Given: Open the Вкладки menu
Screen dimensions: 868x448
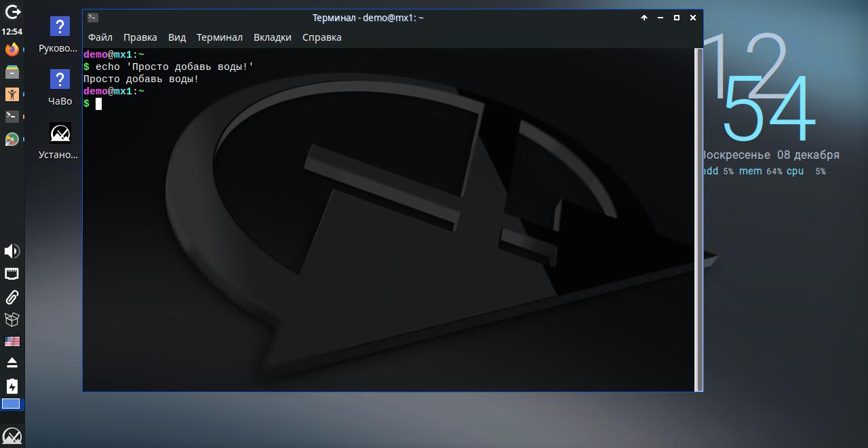Looking at the screenshot, I should click(x=273, y=37).
